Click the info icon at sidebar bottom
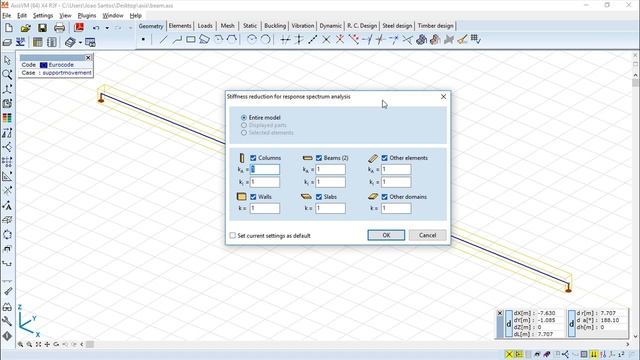 click(7, 336)
